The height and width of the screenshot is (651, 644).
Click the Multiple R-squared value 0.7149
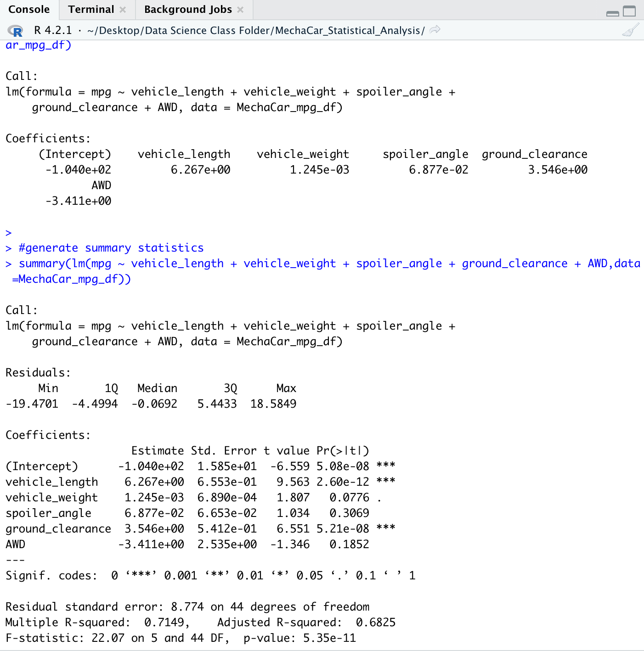[164, 623]
